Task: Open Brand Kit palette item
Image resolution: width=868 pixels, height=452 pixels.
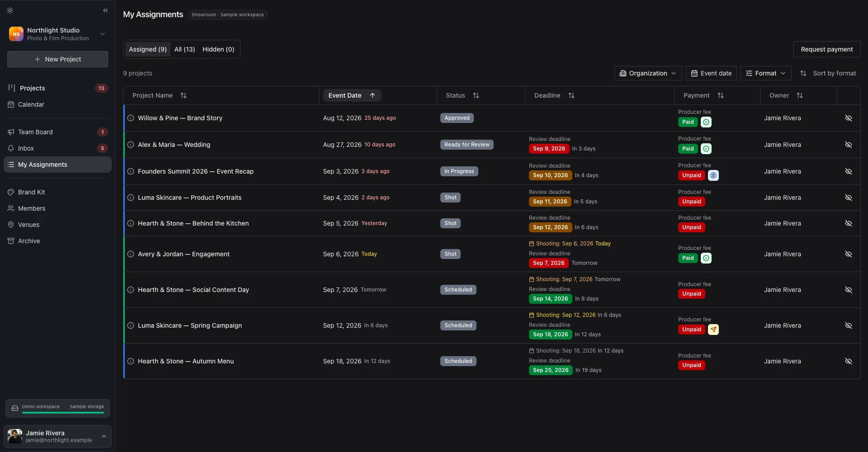Action: pyautogui.click(x=57, y=192)
